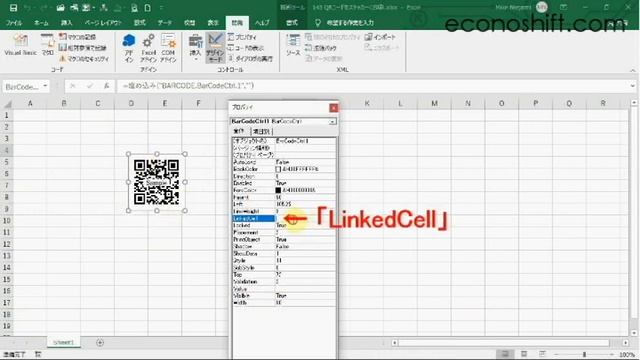Open the Name Box dropdown arrow
This screenshot has height=360, width=640.
(45, 86)
